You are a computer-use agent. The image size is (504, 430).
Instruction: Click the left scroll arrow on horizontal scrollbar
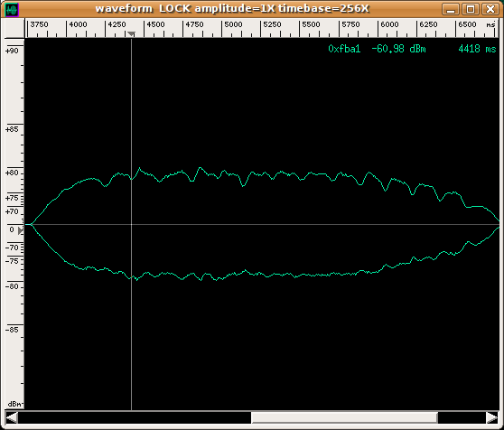point(12,417)
